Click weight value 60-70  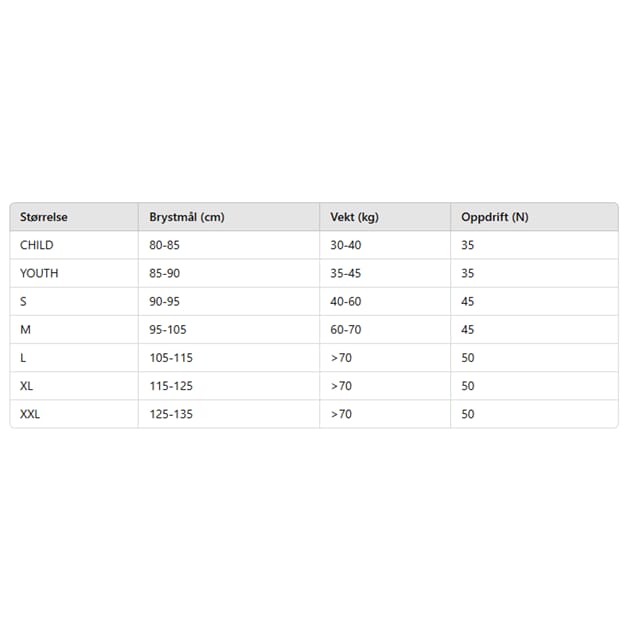point(347,329)
